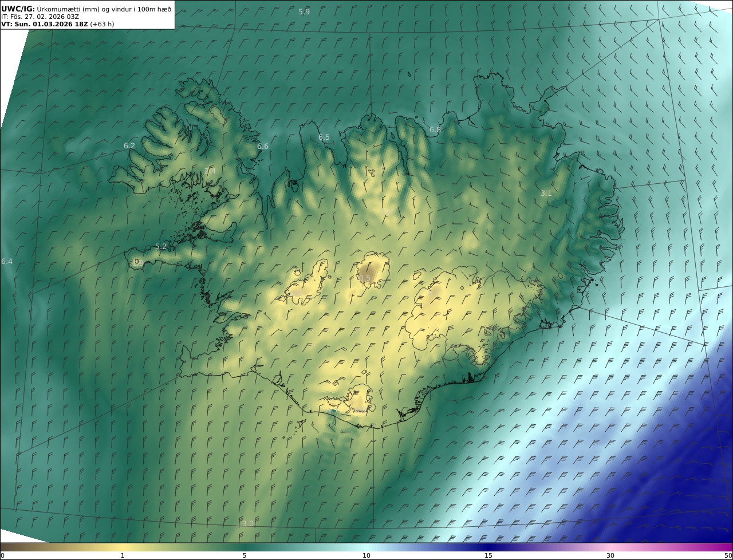The image size is (733, 560).
Task: Click the "3.1" value in the east
Action: [x=546, y=194]
